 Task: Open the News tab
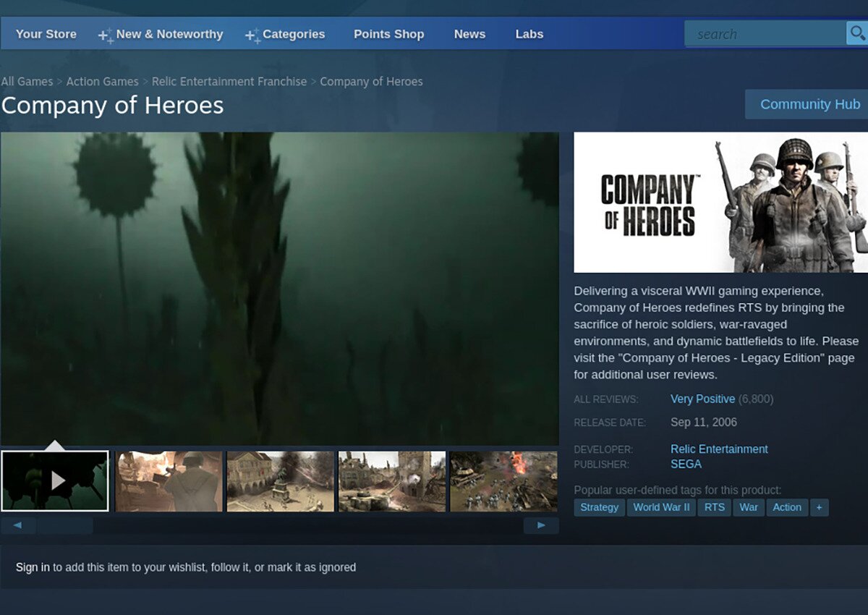click(x=469, y=34)
